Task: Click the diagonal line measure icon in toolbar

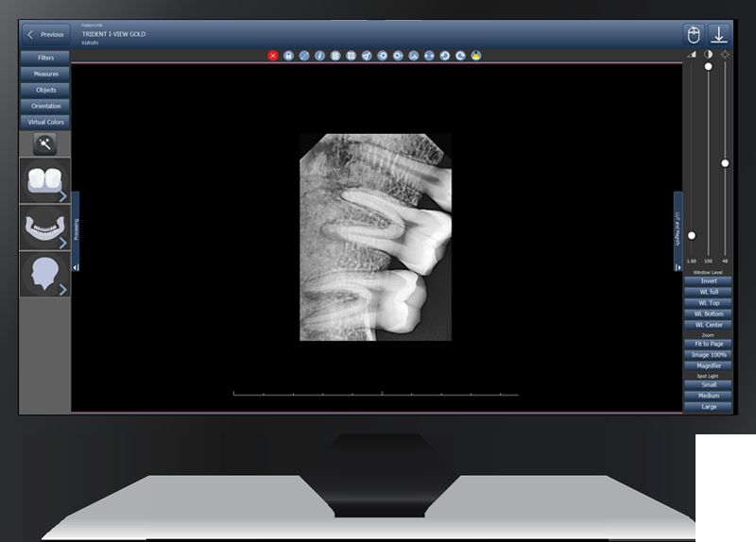Action: (304, 56)
